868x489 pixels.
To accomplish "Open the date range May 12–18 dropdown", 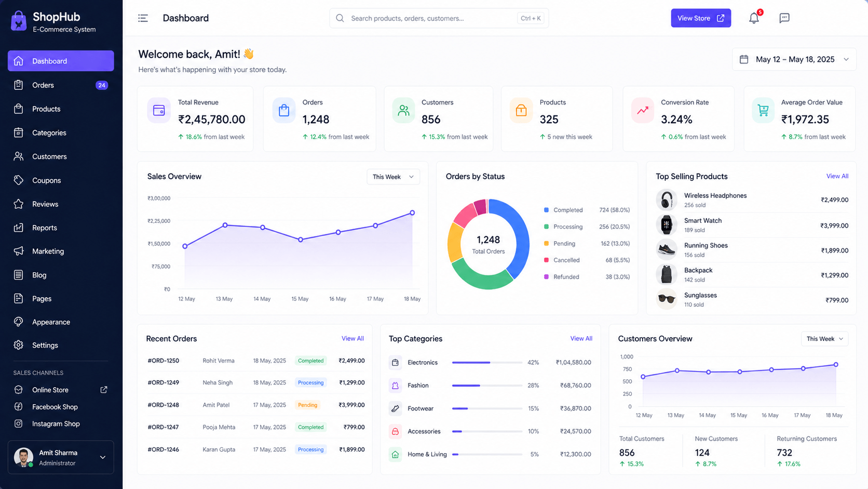I will click(794, 59).
